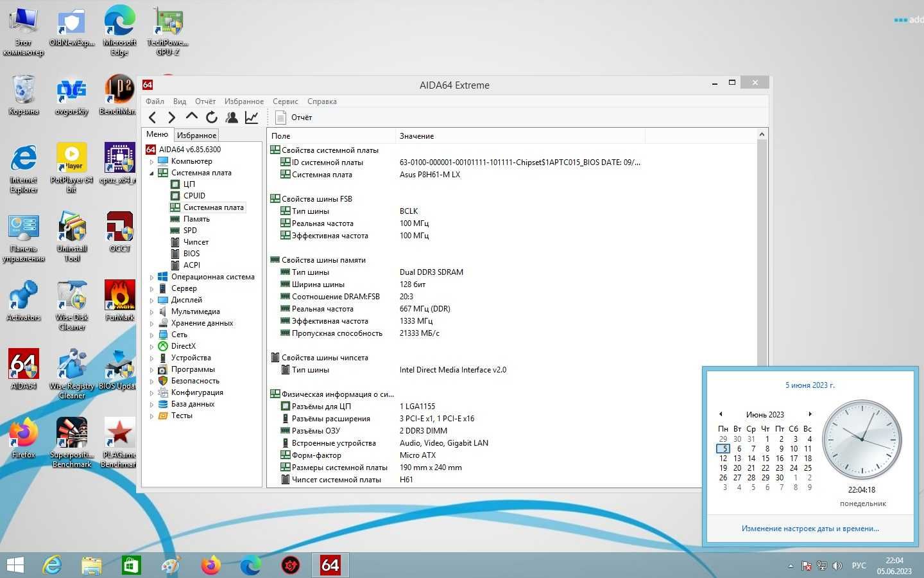Image resolution: width=924 pixels, height=578 pixels.
Task: Click the Отчёт report toolbar button
Action: [293, 117]
